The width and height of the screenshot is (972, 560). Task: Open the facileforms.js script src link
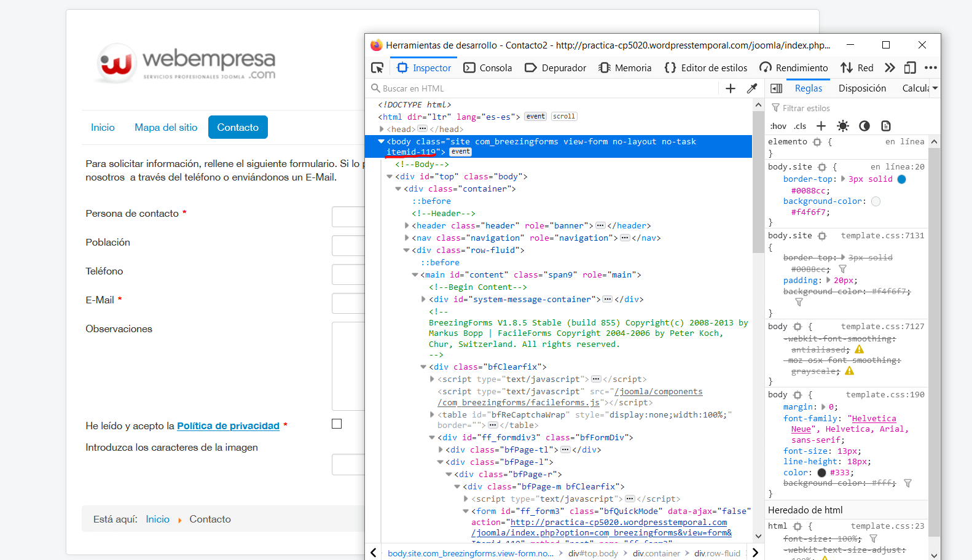click(x=570, y=397)
